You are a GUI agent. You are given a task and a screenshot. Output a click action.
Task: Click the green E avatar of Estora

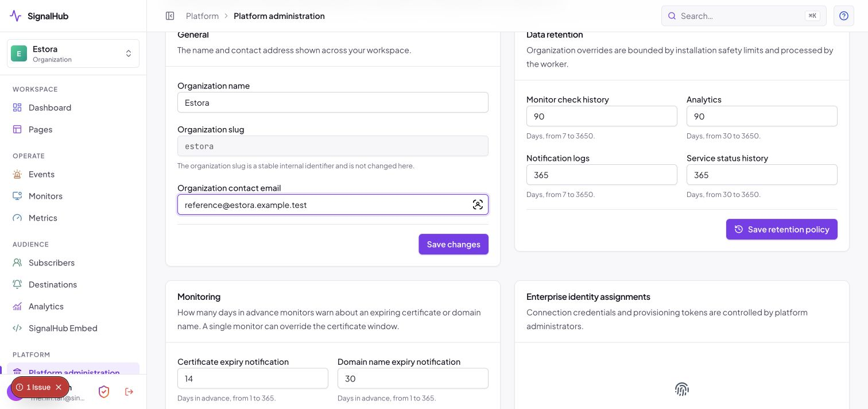19,53
